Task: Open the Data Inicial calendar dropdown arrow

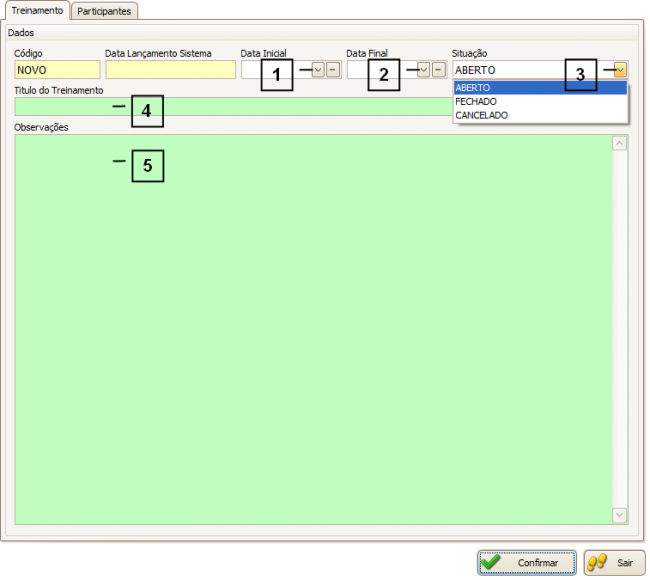Action: (318, 70)
